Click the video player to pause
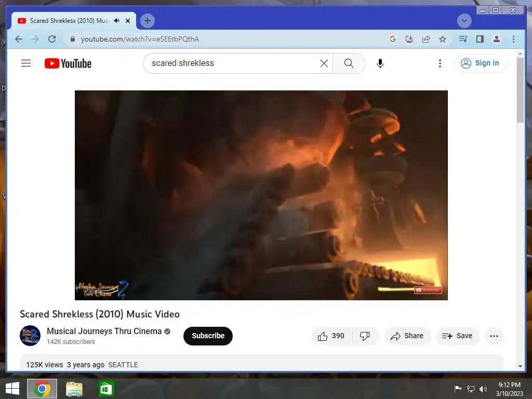 pyautogui.click(x=261, y=195)
